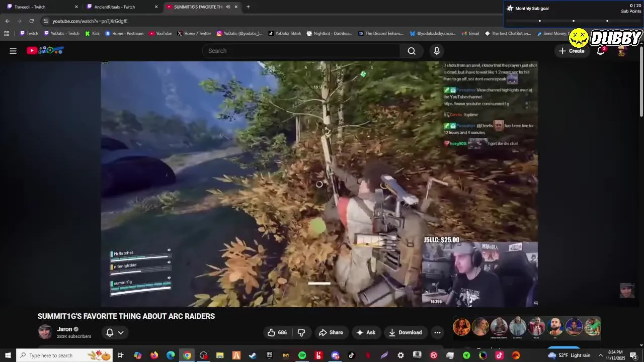Open Action Center notifications icon
644x362 pixels.
point(633,355)
